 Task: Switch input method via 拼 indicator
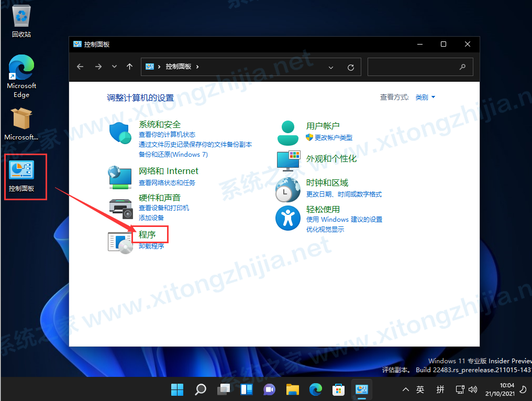440,389
